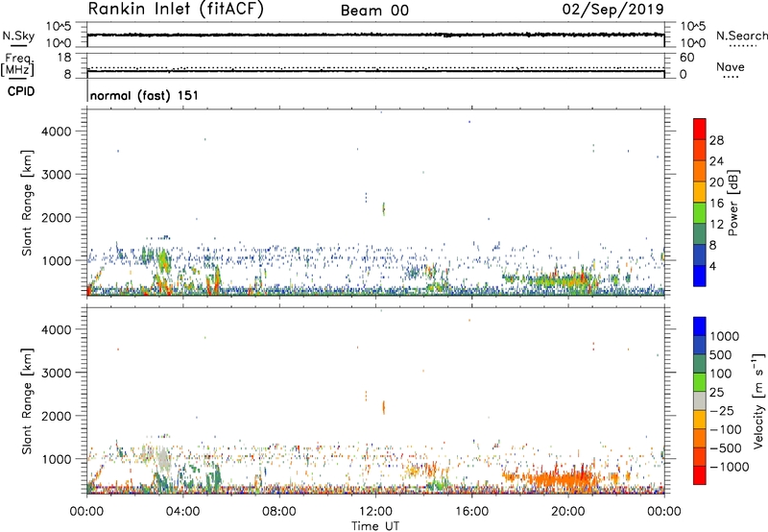Click the '16:00' time axis tick label
The height and width of the screenshot is (532, 768).
[x=471, y=512]
